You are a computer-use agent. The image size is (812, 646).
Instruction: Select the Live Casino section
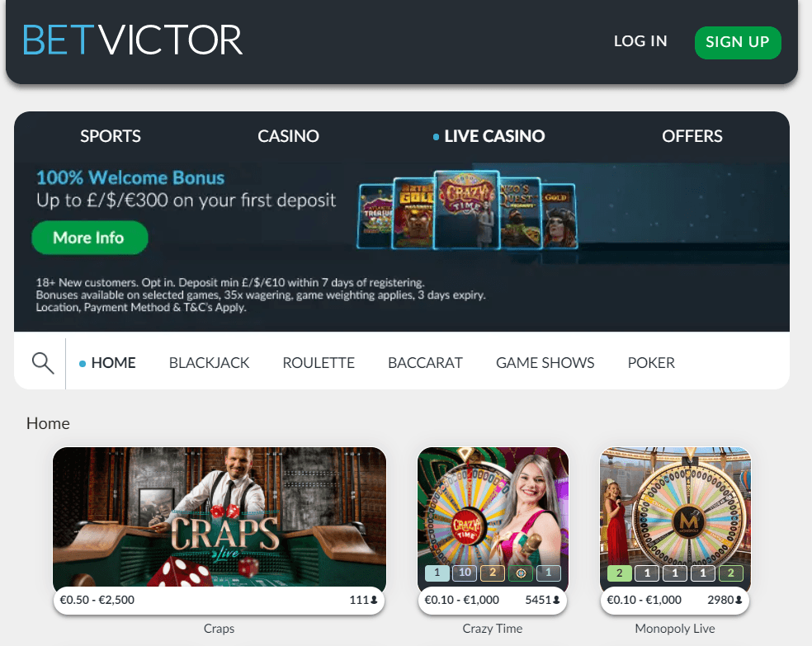point(489,136)
